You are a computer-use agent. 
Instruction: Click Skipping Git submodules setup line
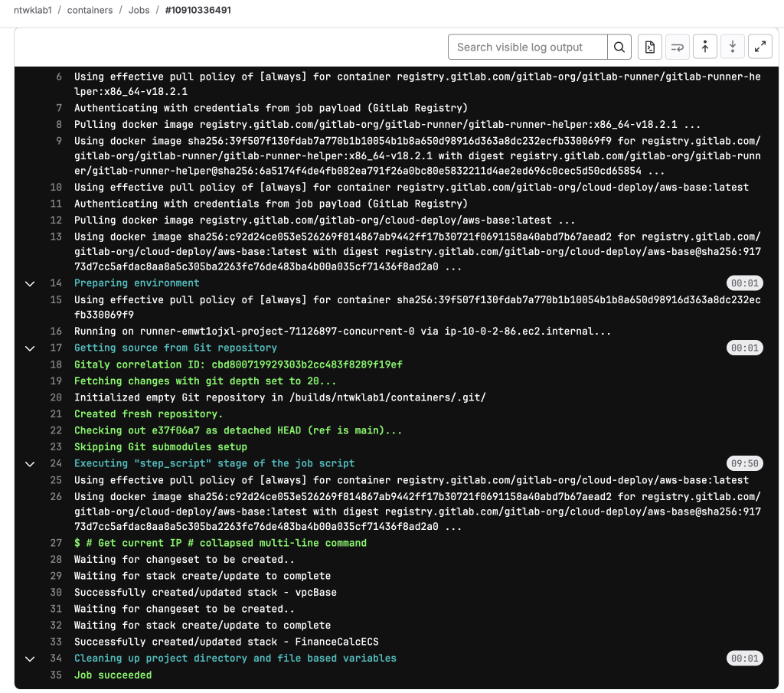click(161, 447)
